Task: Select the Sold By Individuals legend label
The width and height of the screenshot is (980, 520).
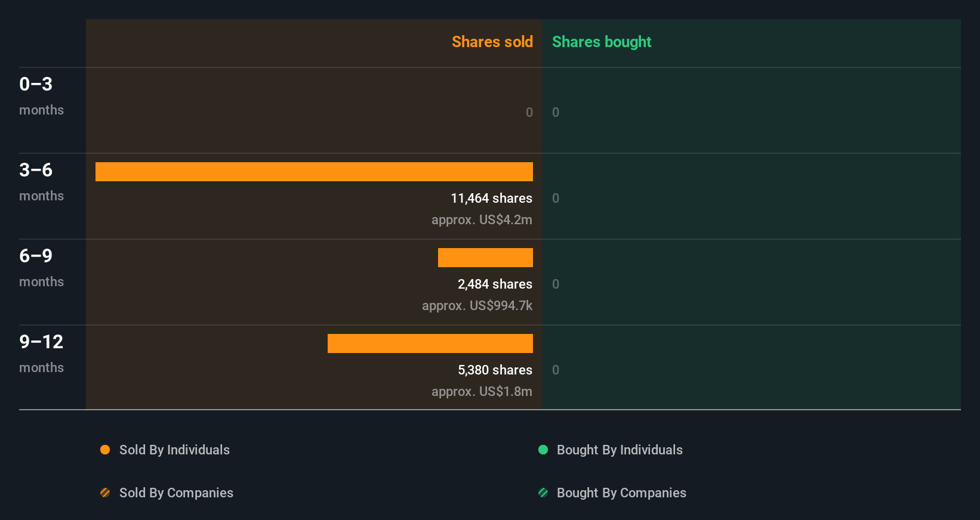Action: point(174,450)
